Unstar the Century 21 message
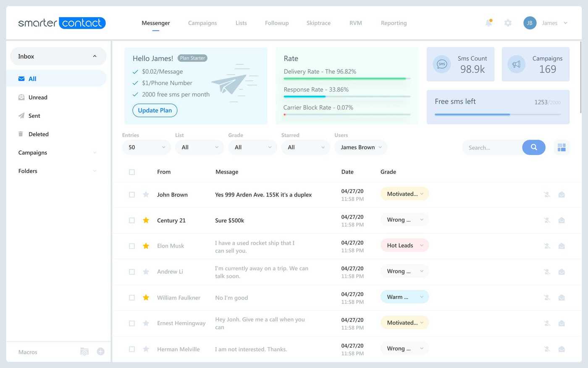The height and width of the screenshot is (368, 588). coord(146,220)
